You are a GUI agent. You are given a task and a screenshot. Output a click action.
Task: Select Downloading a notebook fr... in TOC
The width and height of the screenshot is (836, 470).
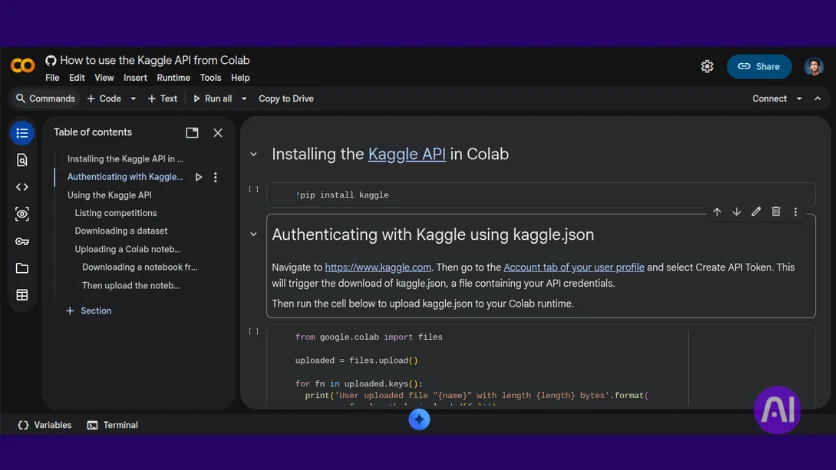point(140,267)
